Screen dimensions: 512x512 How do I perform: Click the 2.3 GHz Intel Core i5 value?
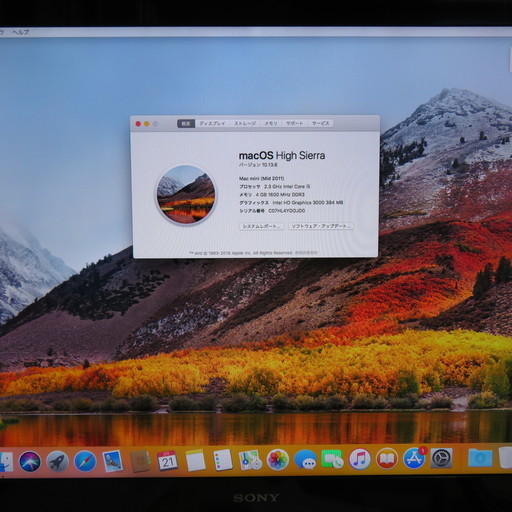coord(287,186)
